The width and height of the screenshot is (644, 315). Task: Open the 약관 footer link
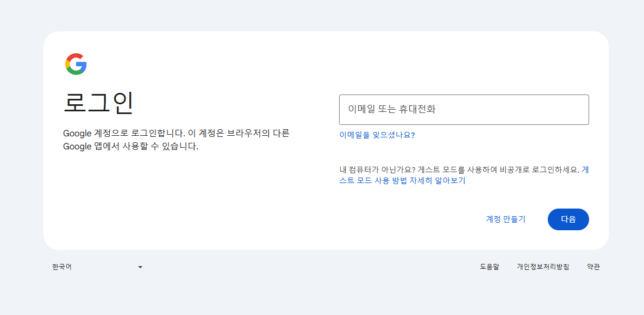593,267
